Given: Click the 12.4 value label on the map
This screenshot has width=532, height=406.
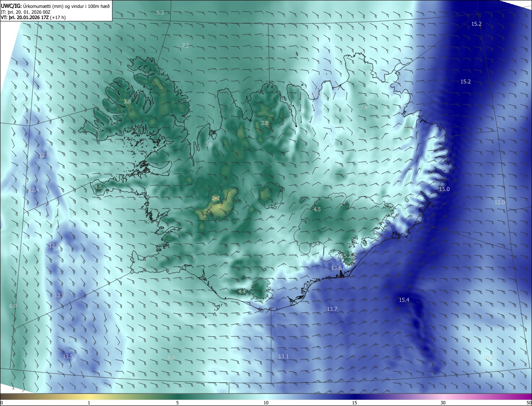Looking at the screenshot, I should tap(34, 190).
